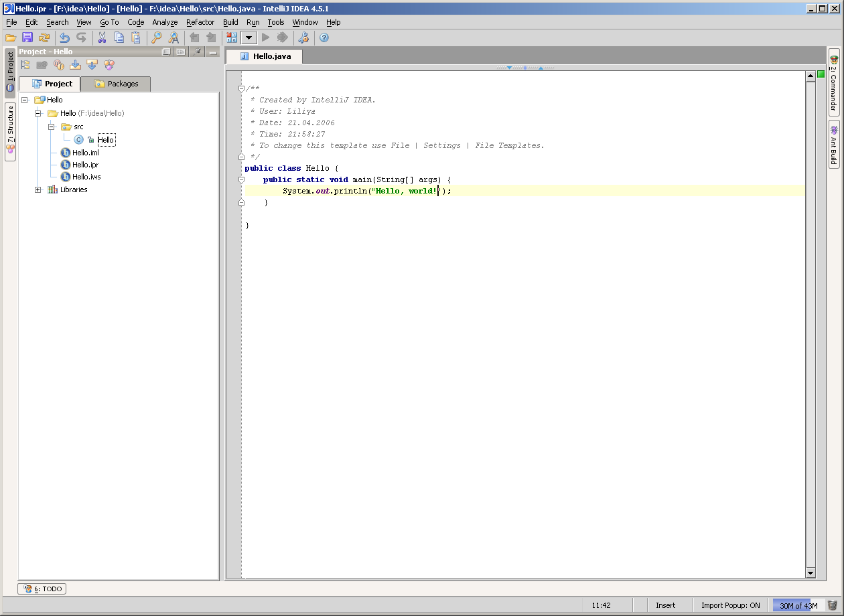Collapse the main method fold marker
The height and width of the screenshot is (616, 844).
coord(241,179)
